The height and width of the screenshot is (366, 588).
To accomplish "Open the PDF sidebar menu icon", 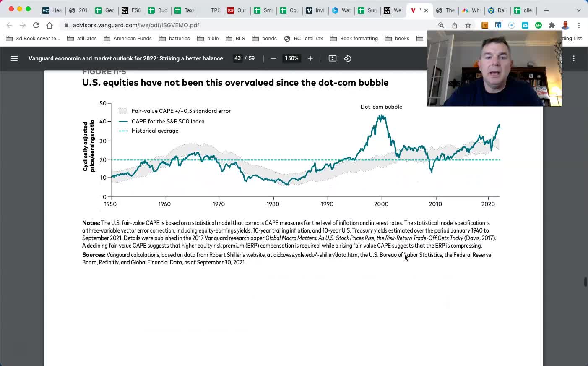I will coord(14,58).
